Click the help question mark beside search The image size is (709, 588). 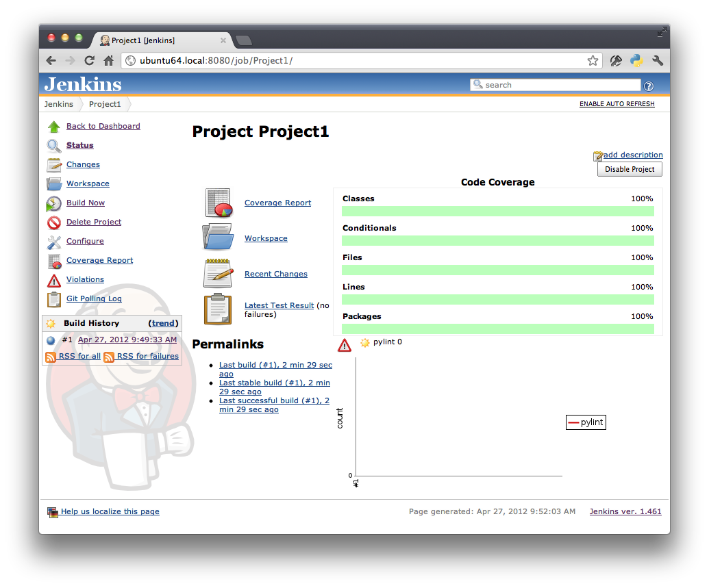649,86
